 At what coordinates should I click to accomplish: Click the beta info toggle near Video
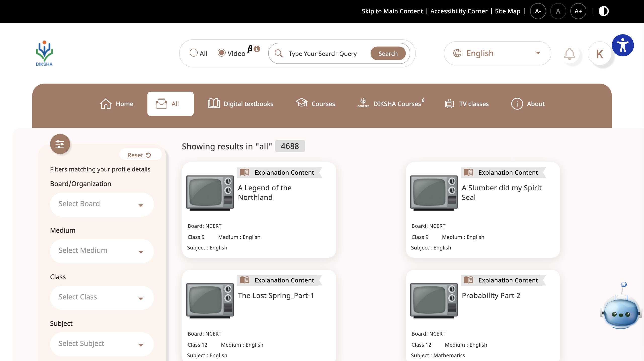256,49
